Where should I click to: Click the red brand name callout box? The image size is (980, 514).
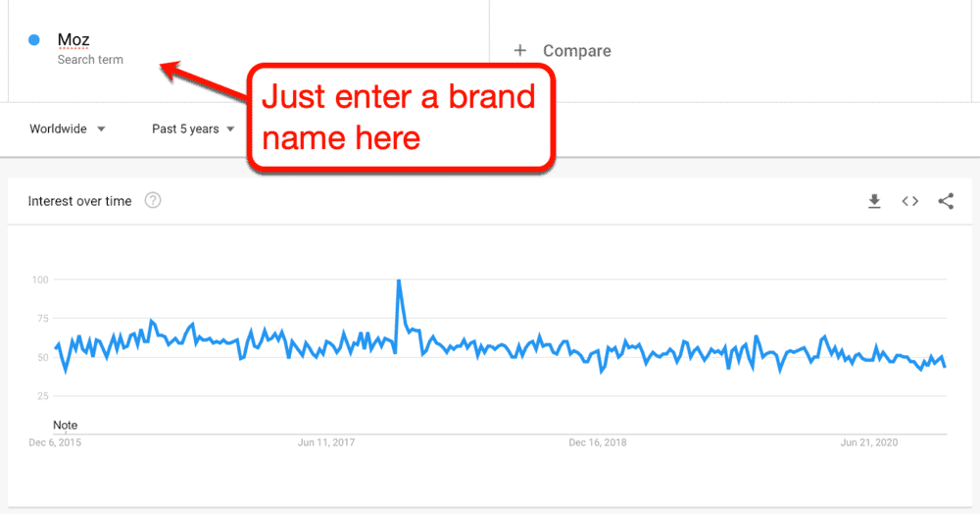398,117
